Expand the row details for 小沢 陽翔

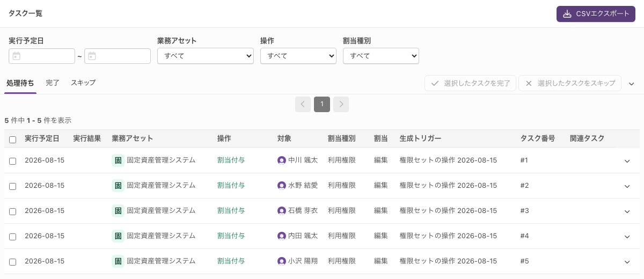pyautogui.click(x=627, y=262)
